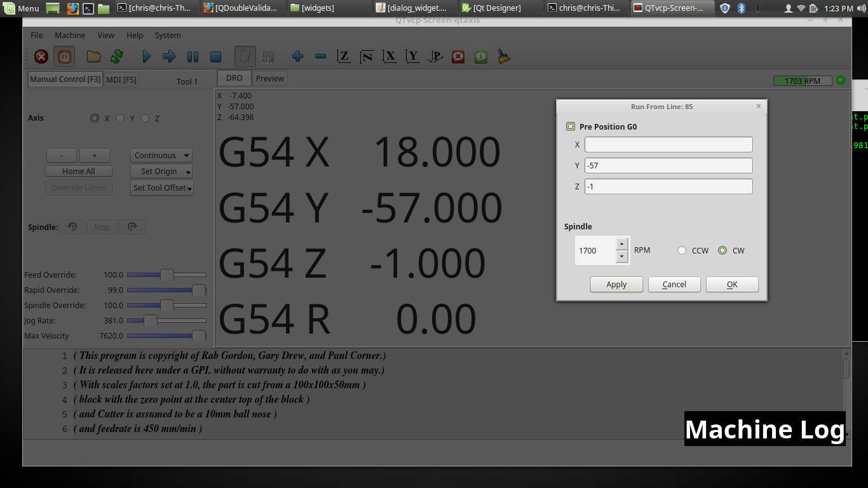Clear the plot with the broom icon
Screen dimensions: 868x488
(504, 57)
